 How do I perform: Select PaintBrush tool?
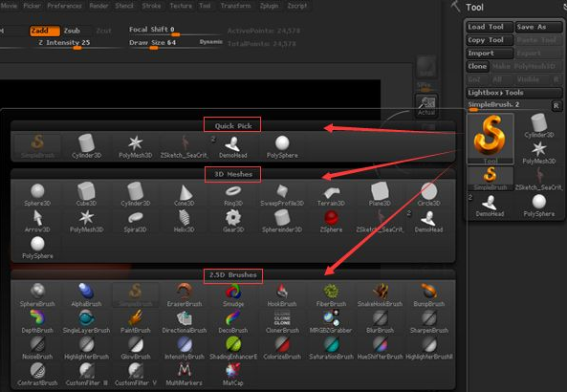coord(135,321)
